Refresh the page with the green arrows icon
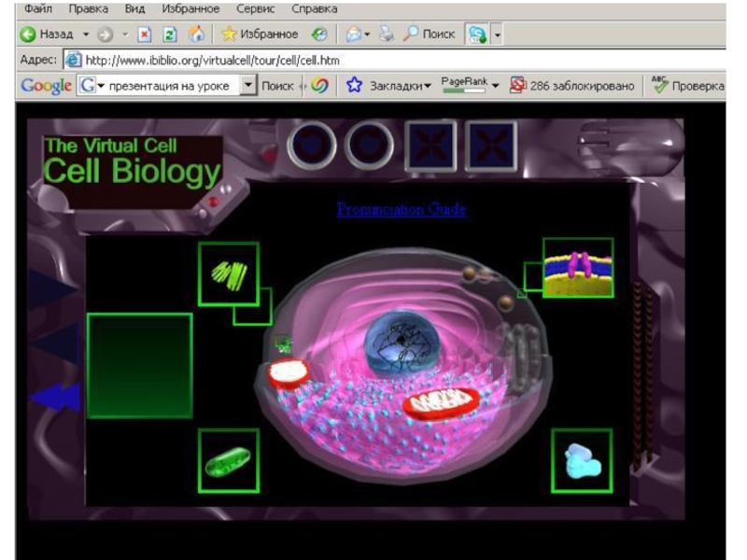747x560 pixels. [170, 35]
